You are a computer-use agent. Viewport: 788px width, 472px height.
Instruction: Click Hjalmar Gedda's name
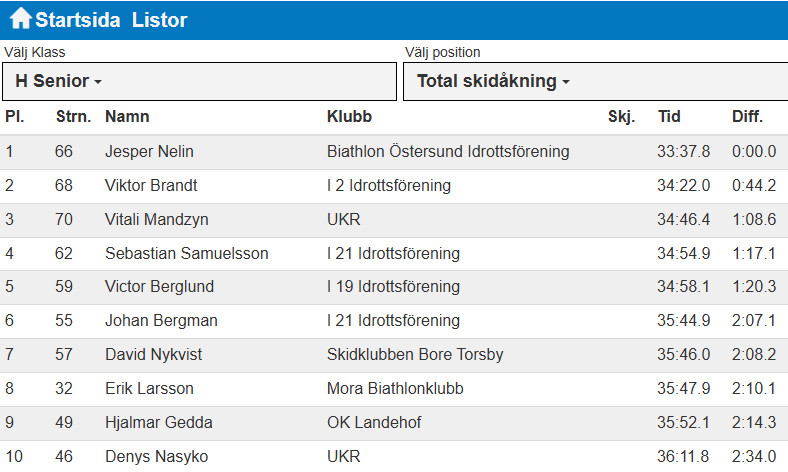click(158, 423)
